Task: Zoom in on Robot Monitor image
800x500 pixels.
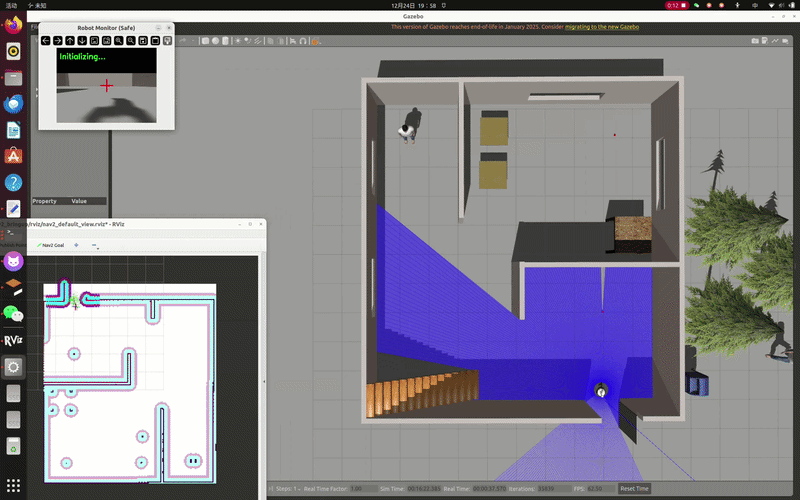Action: [119, 40]
